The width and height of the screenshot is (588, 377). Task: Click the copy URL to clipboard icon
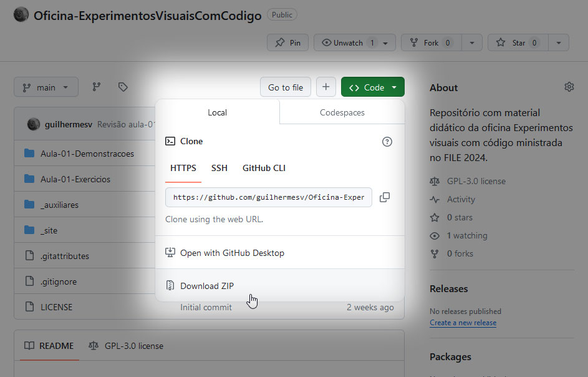(x=384, y=197)
